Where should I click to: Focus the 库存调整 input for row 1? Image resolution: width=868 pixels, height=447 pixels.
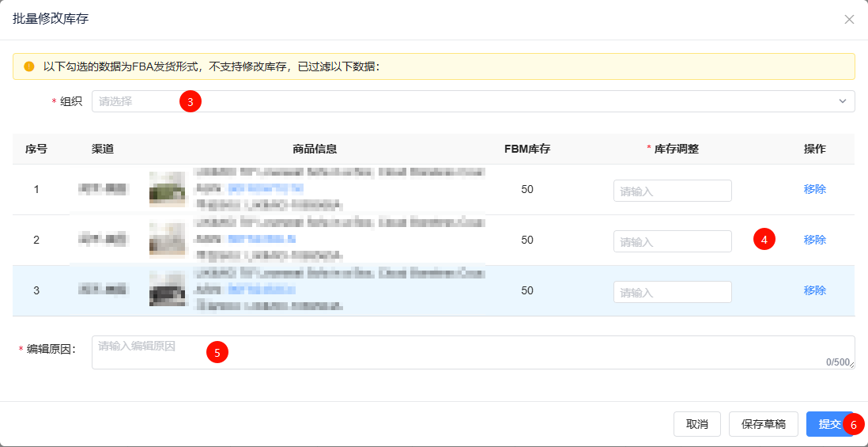click(x=672, y=191)
